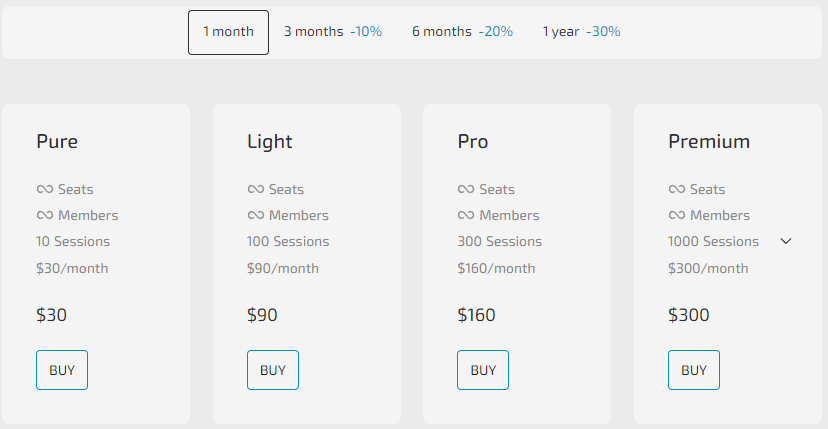This screenshot has height=429, width=828.
Task: Click infinity icon beside Seats in Pro
Action: 465,189
